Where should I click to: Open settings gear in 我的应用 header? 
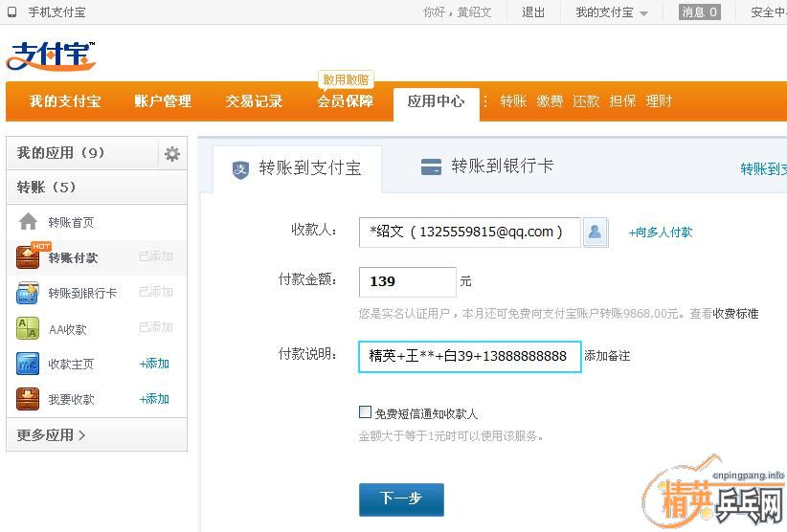coord(172,153)
